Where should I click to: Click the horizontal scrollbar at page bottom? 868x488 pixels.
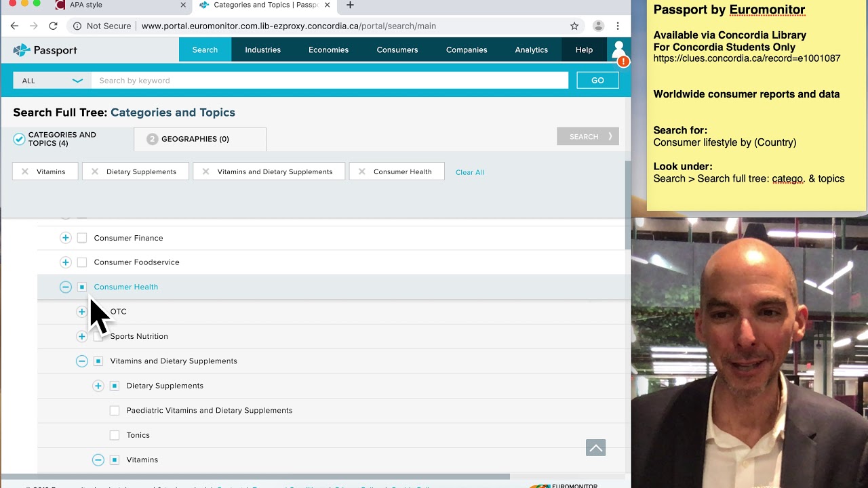click(255, 476)
